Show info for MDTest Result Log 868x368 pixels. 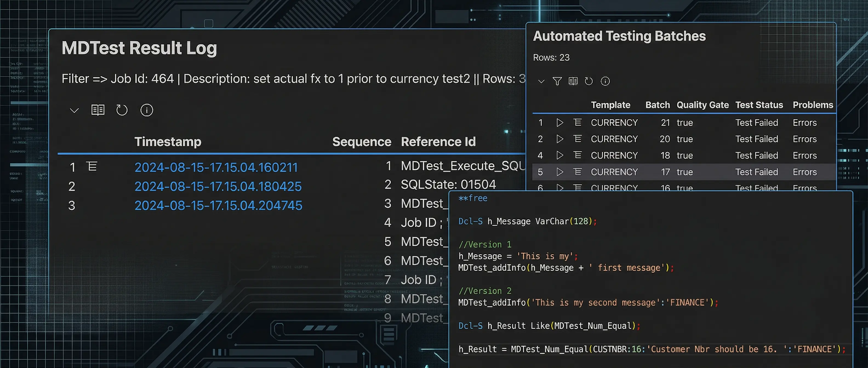pos(146,110)
